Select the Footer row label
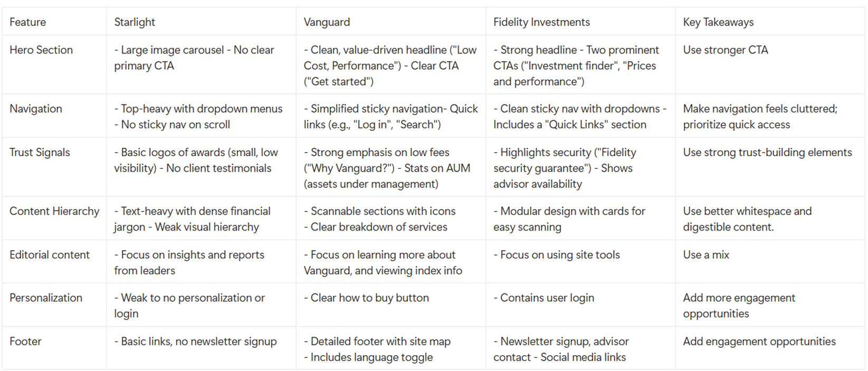Screen dimensions: 868x371 [25, 341]
